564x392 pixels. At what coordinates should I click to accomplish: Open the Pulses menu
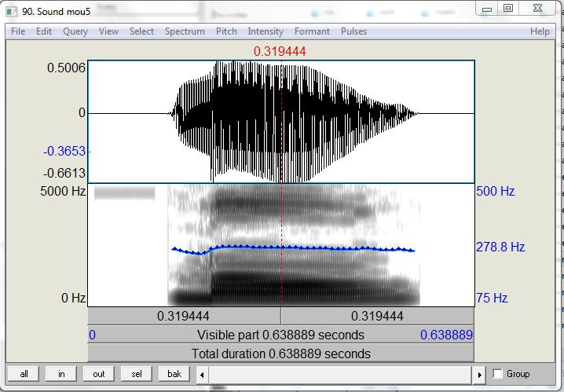click(353, 31)
